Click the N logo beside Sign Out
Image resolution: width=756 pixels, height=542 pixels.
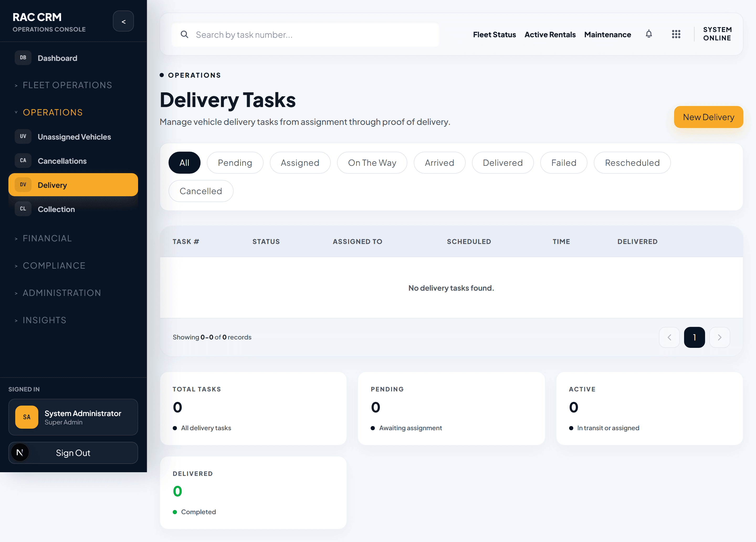[x=20, y=453]
